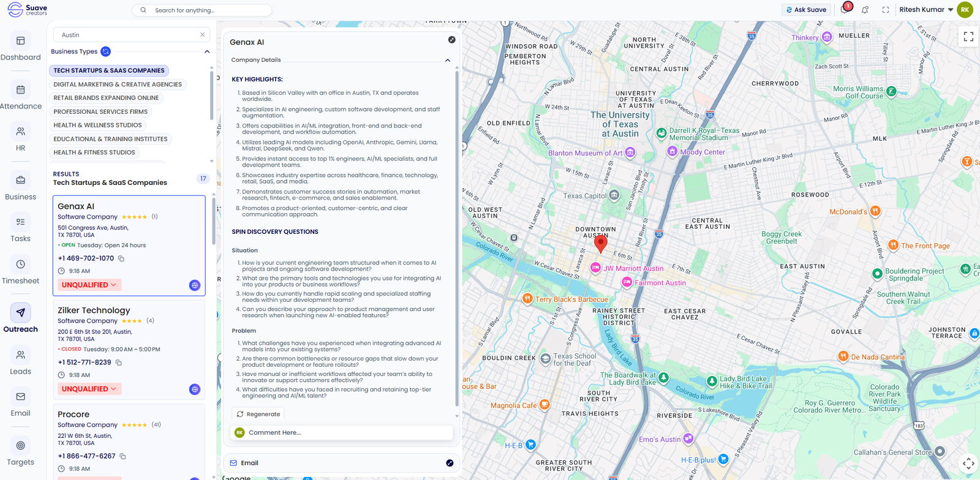This screenshot has height=480, width=980.
Task: Click the SPIN DISCOVERY QUESTIONS heading
Action: (x=275, y=232)
